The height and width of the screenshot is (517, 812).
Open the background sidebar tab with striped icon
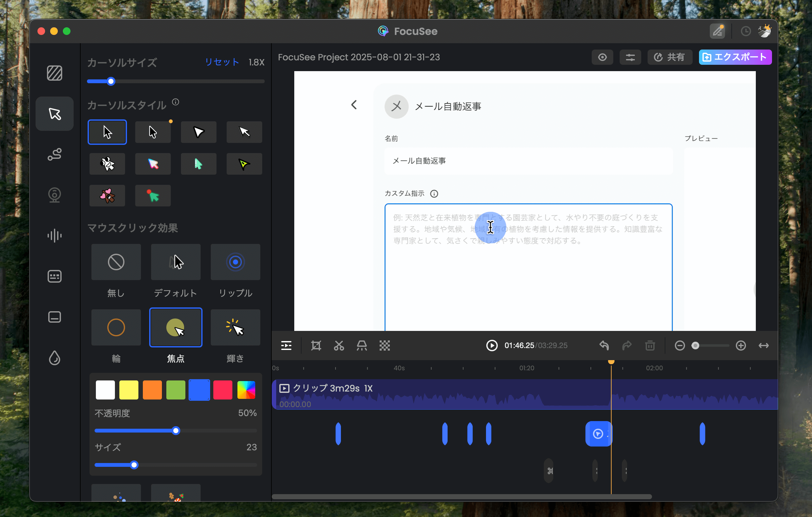54,73
